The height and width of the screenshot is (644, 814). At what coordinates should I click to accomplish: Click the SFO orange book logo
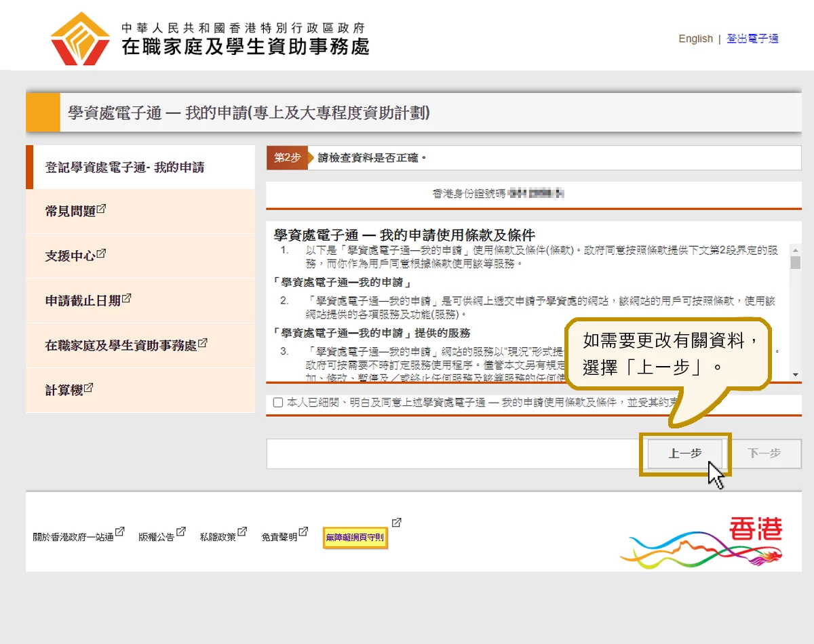(80, 39)
